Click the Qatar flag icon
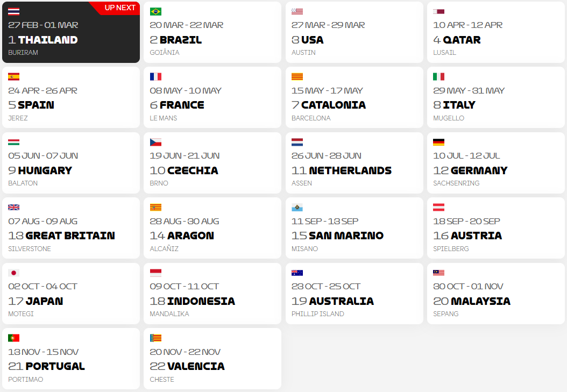 (x=438, y=11)
